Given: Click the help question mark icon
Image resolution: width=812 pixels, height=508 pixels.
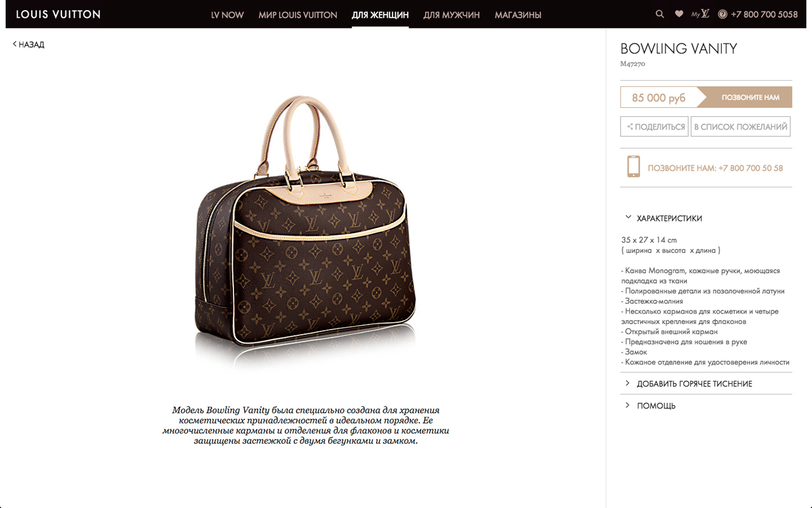Looking at the screenshot, I should (x=723, y=14).
